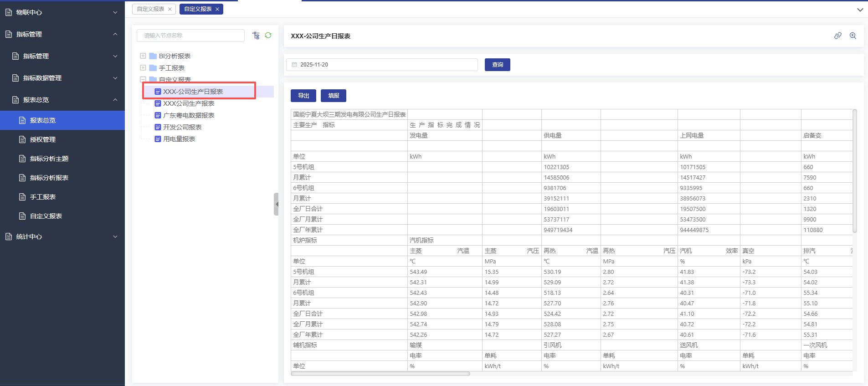The width and height of the screenshot is (868, 386).
Task: Click the horizontal scrollbar under the report table
Action: click(380, 374)
